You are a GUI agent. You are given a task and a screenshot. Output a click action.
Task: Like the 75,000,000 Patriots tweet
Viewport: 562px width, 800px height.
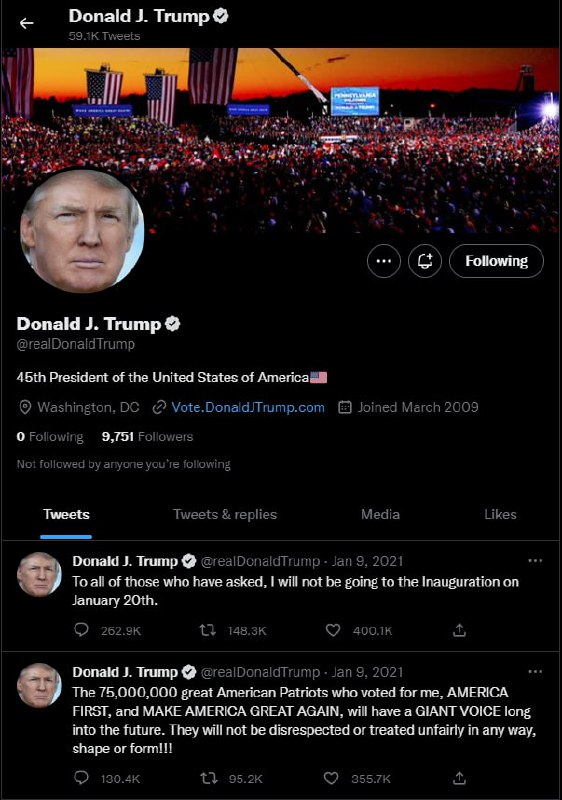click(x=331, y=778)
